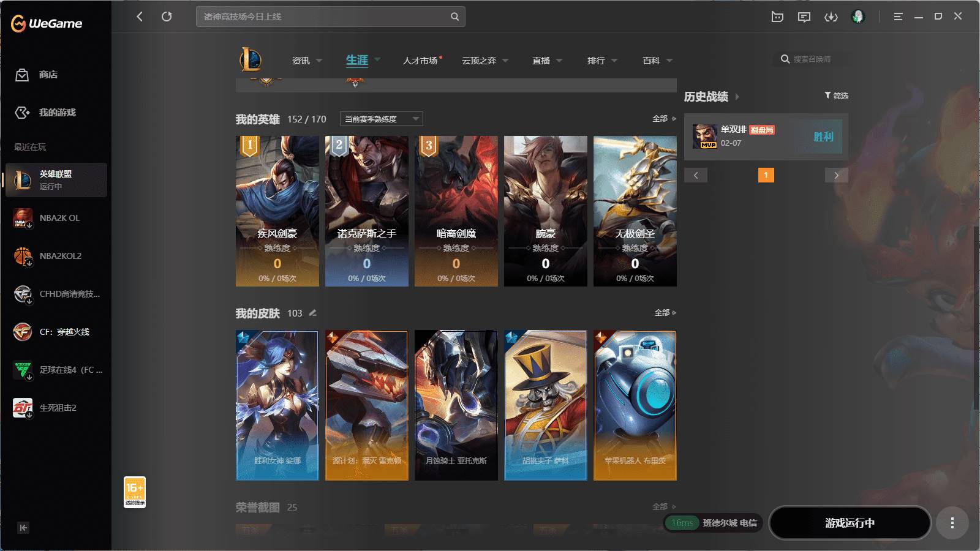Click the user avatar in the title bar

point(858,17)
